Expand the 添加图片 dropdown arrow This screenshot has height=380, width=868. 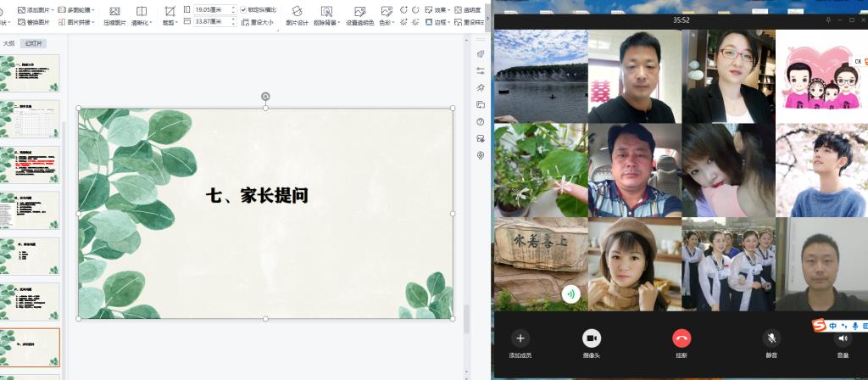53,10
